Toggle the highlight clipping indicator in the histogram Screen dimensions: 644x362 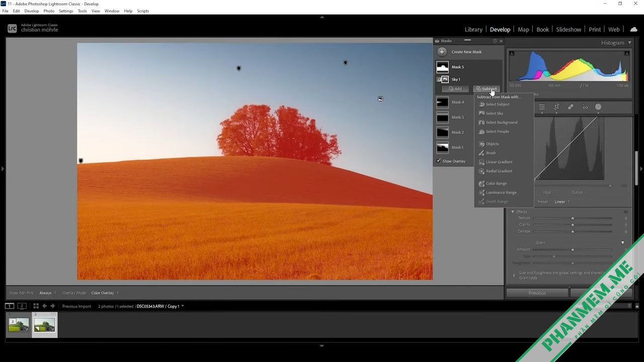[627, 53]
